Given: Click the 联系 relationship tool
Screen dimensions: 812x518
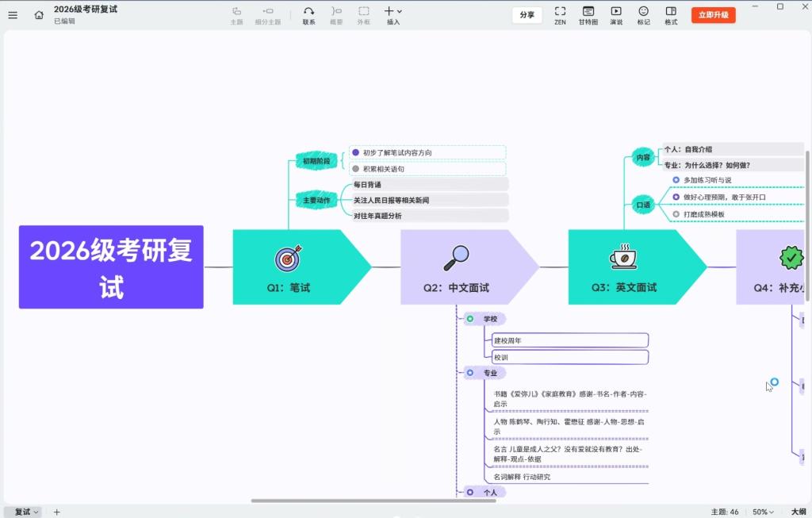Looking at the screenshot, I should [308, 15].
